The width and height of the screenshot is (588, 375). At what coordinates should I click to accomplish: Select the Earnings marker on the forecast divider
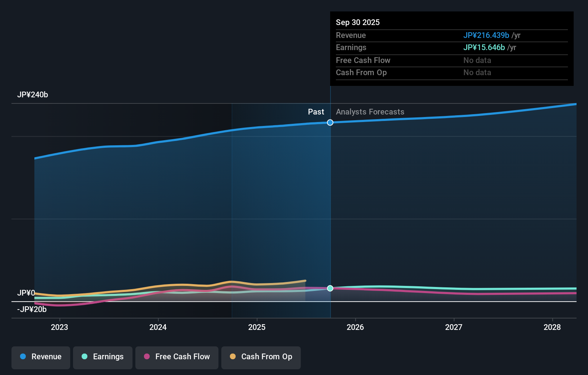tap(330, 288)
